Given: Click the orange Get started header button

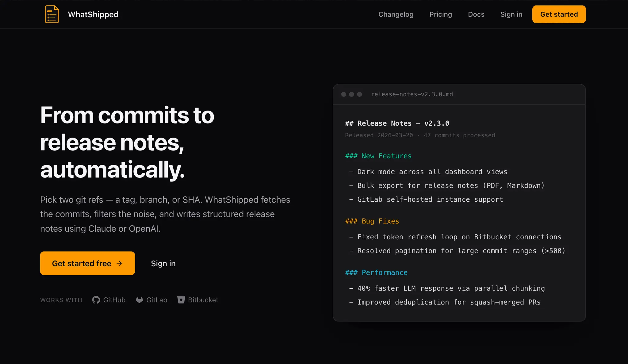Looking at the screenshot, I should (x=559, y=14).
